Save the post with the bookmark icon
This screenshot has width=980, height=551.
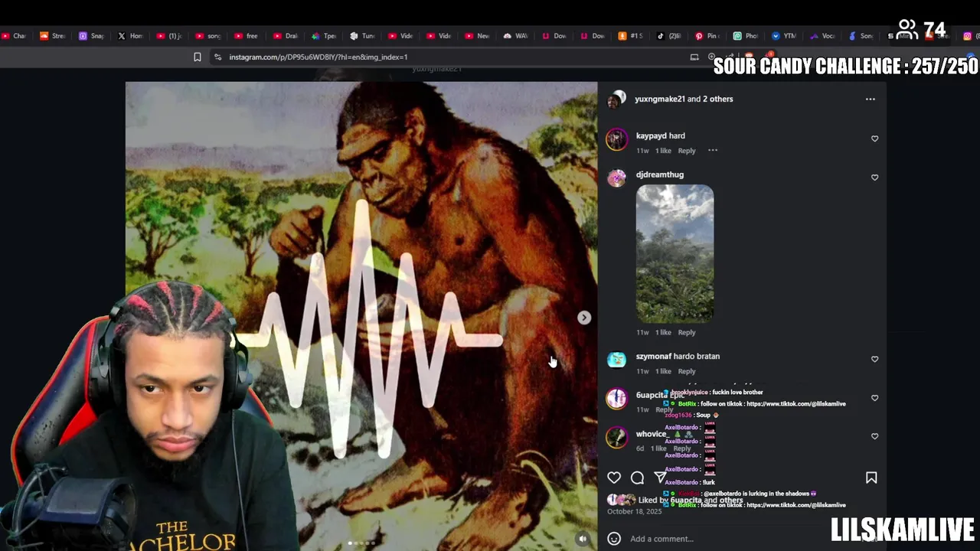[871, 478]
